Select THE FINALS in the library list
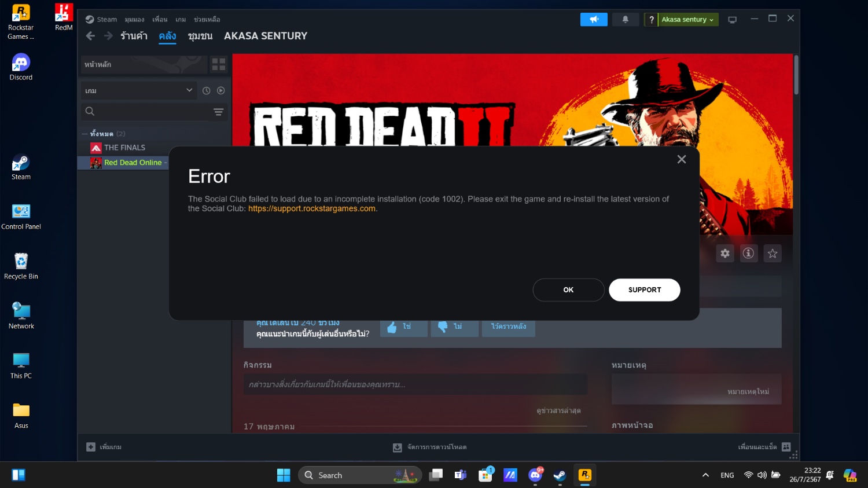This screenshot has height=488, width=868. (x=124, y=148)
